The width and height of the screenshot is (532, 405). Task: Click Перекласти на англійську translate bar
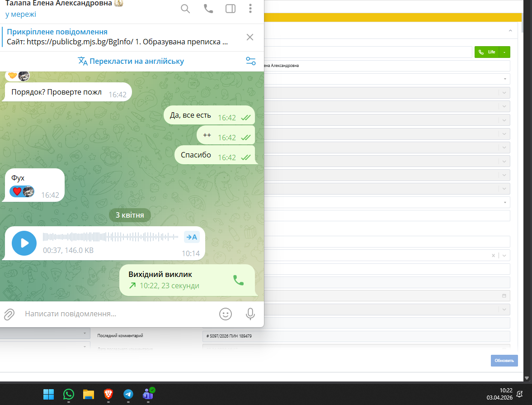(131, 61)
